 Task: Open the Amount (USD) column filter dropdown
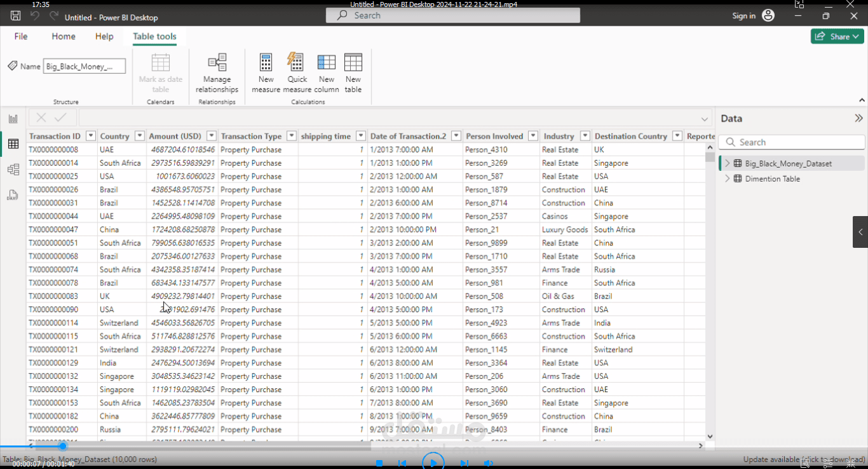point(212,136)
